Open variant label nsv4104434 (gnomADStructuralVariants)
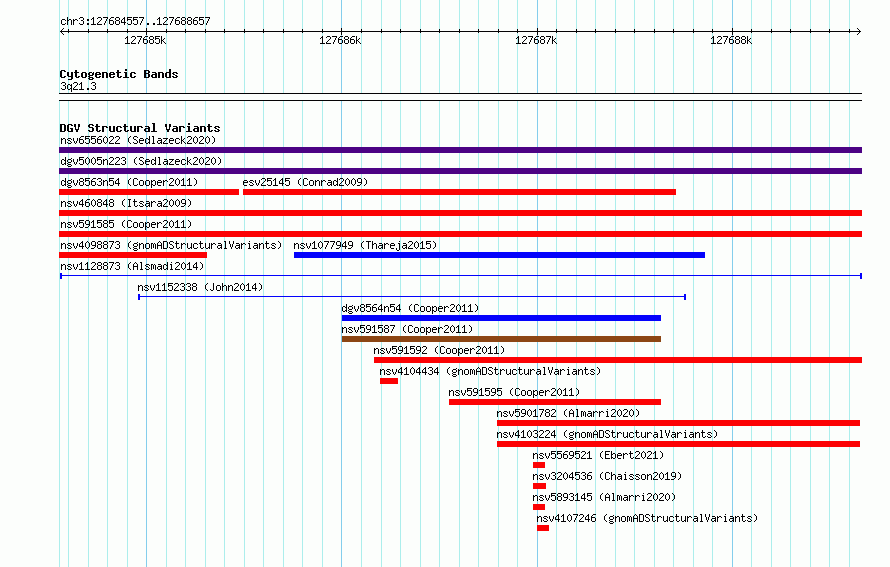 (x=490, y=371)
